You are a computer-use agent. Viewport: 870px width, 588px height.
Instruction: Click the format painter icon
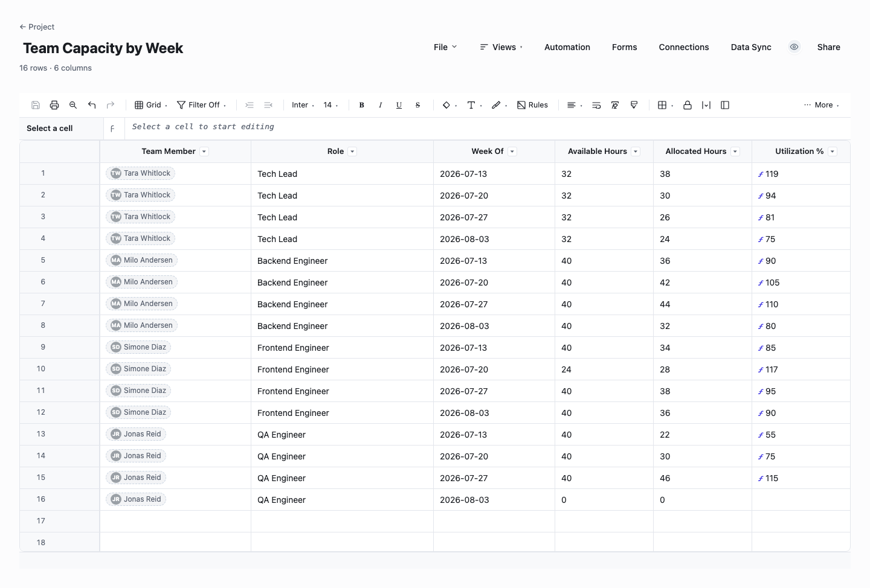(634, 105)
